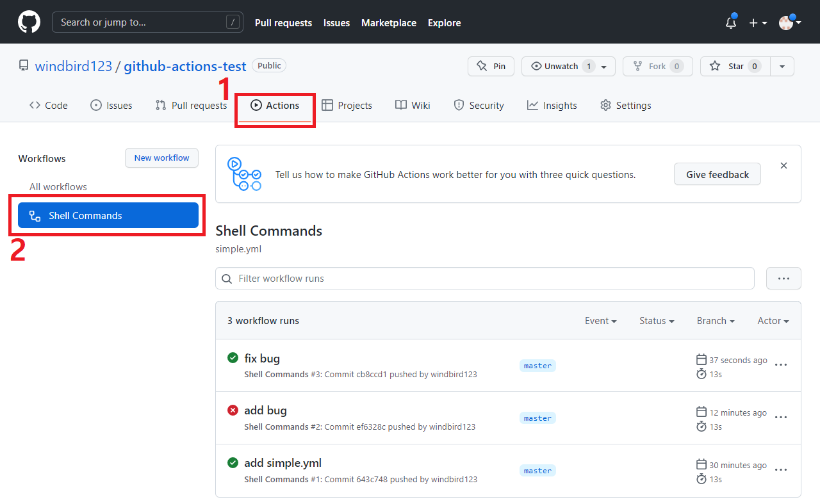This screenshot has height=504, width=820.
Task: Open the plus create-new menu
Action: tap(758, 22)
